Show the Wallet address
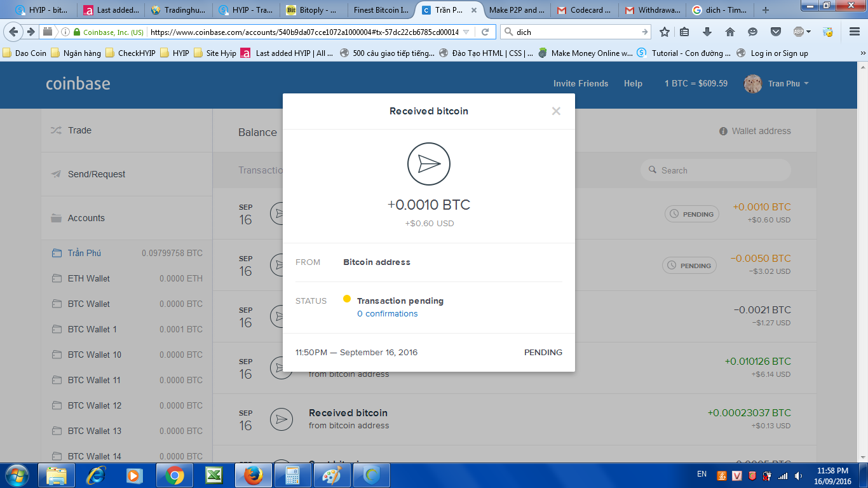This screenshot has width=868, height=488. click(755, 131)
